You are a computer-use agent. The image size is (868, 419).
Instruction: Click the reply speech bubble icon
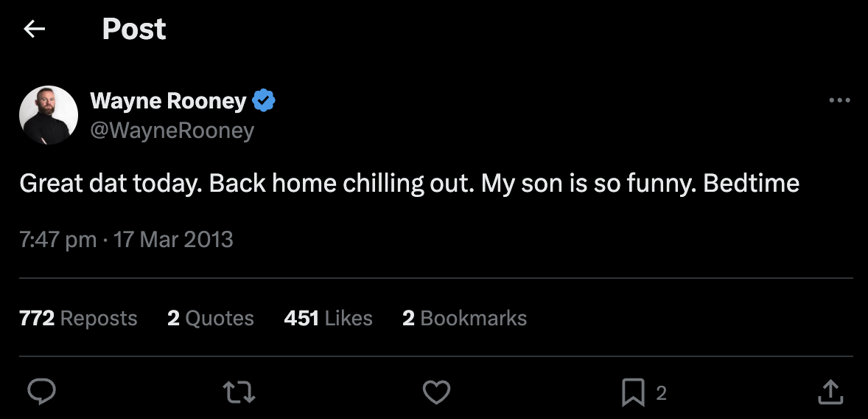pyautogui.click(x=41, y=392)
